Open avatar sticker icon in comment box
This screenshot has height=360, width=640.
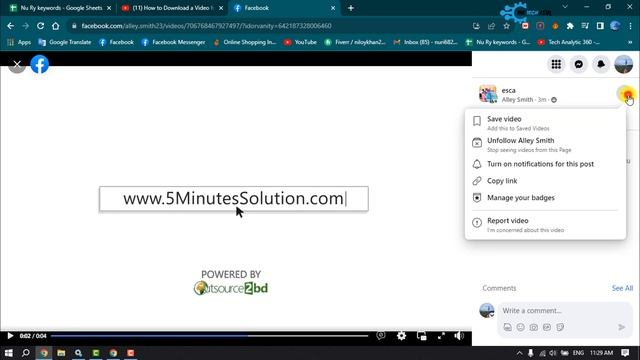click(x=507, y=327)
